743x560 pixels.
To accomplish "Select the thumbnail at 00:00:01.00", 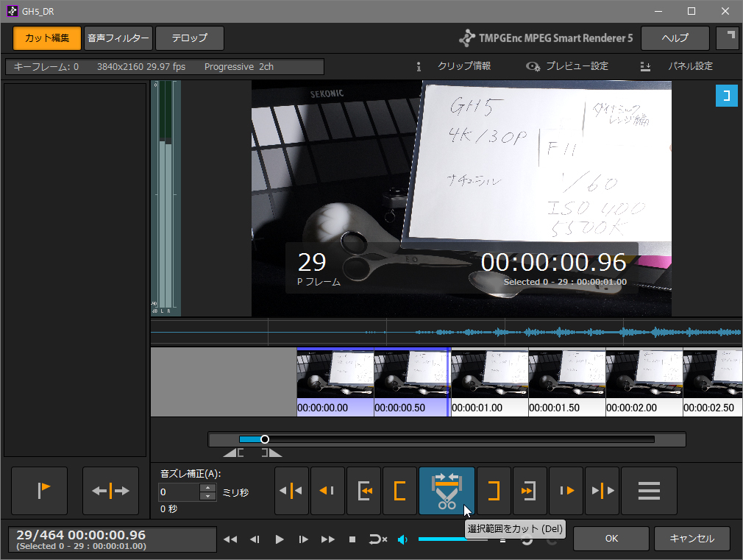I will click(x=489, y=382).
